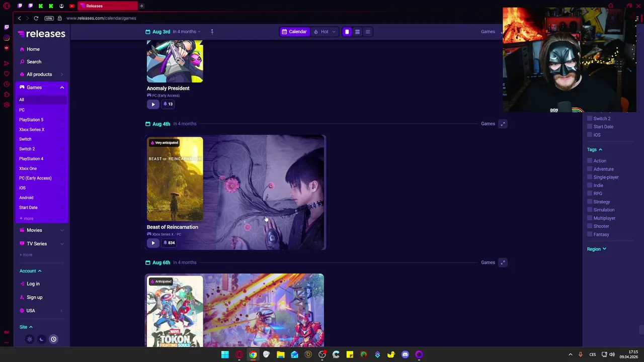Image resolution: width=644 pixels, height=362 pixels.
Task: Toggle the Action tag checkbox
Action: (590, 161)
